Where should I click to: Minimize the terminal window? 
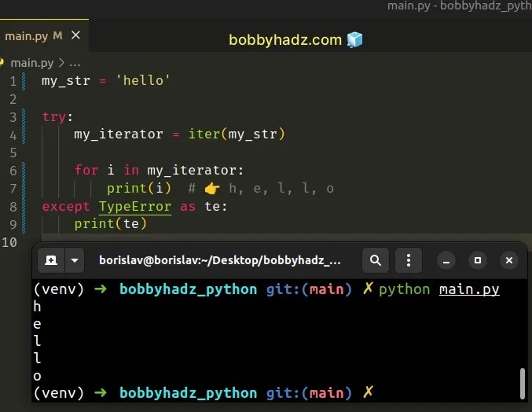tap(446, 260)
